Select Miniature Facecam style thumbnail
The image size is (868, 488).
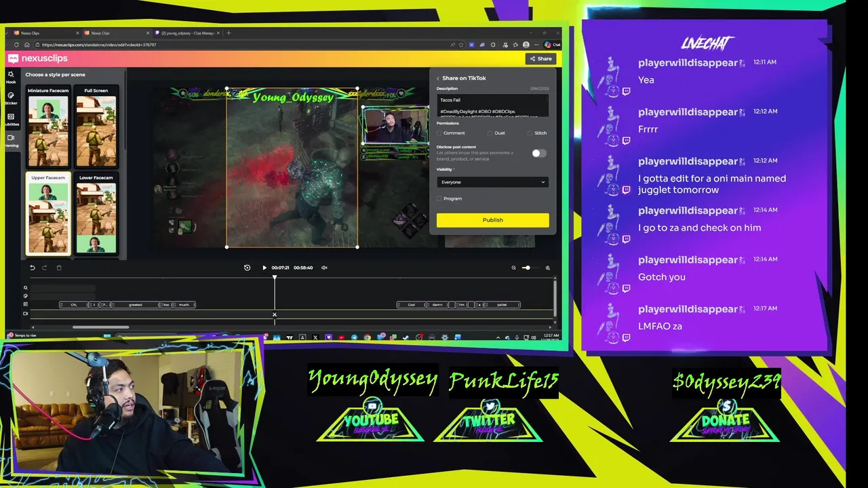point(47,127)
